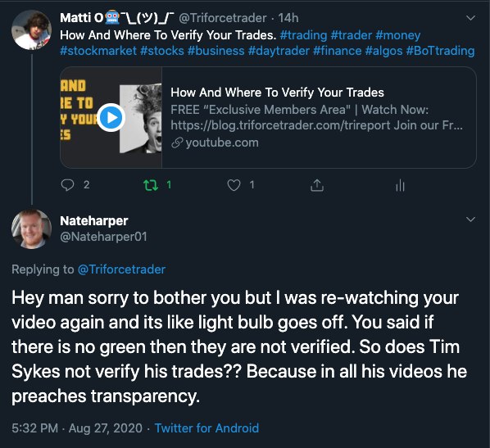The image size is (490, 448).
Task: Open tweet analytics bar chart icon
Action: tap(400, 186)
